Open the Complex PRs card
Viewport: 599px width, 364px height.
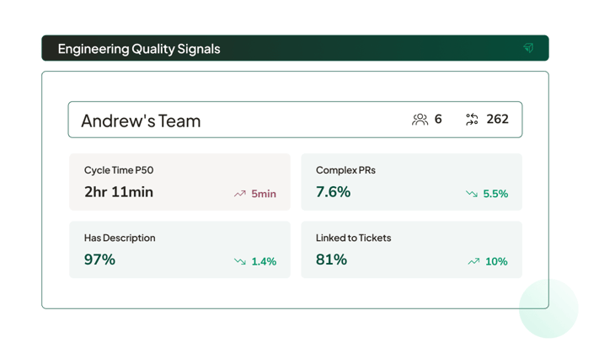click(x=411, y=181)
